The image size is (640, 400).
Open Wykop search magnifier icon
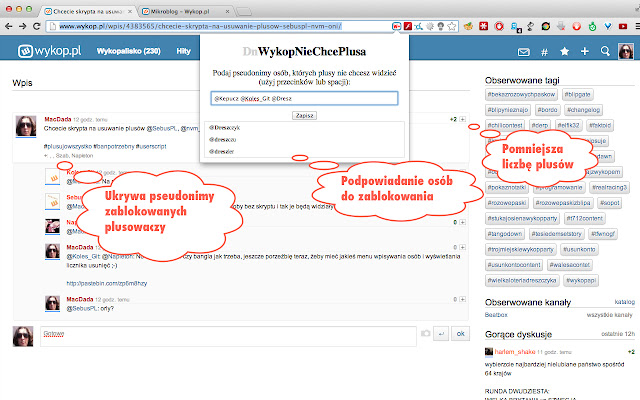coord(605,51)
